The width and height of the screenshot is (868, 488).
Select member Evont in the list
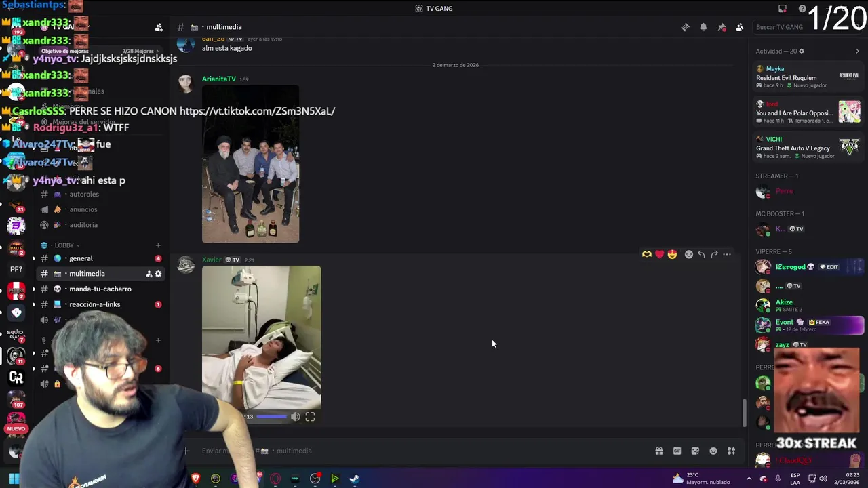point(808,325)
